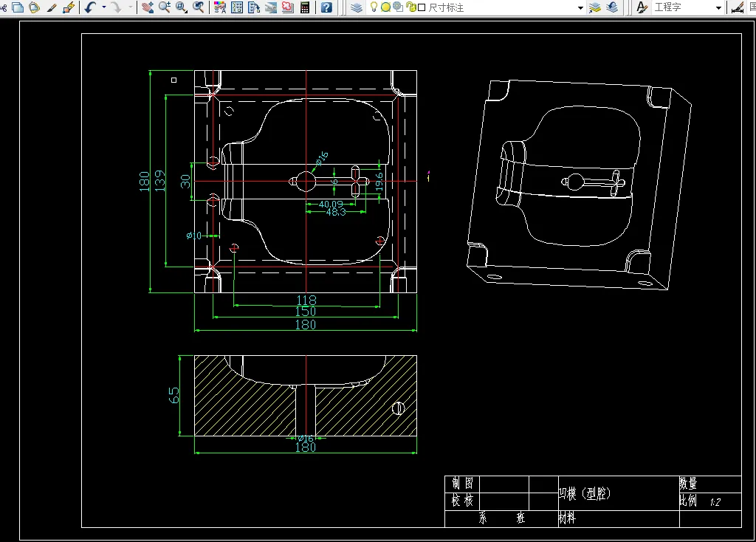Open the 工程字 text style dropdown

[718, 7]
